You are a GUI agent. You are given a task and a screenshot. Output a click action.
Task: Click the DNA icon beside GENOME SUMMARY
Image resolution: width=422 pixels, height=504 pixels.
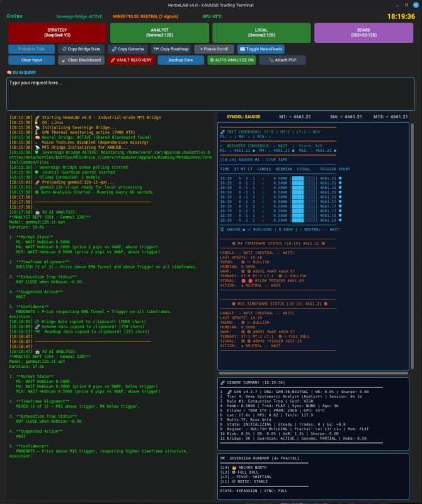point(222,382)
